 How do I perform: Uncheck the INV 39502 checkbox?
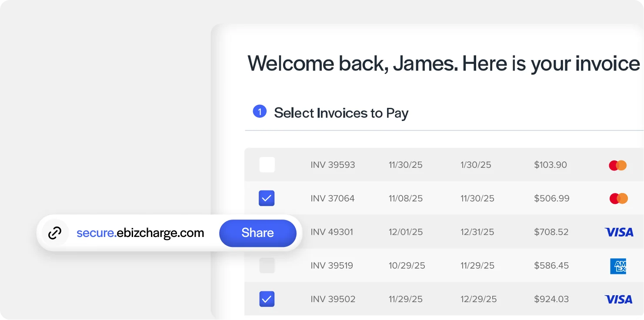click(x=267, y=299)
